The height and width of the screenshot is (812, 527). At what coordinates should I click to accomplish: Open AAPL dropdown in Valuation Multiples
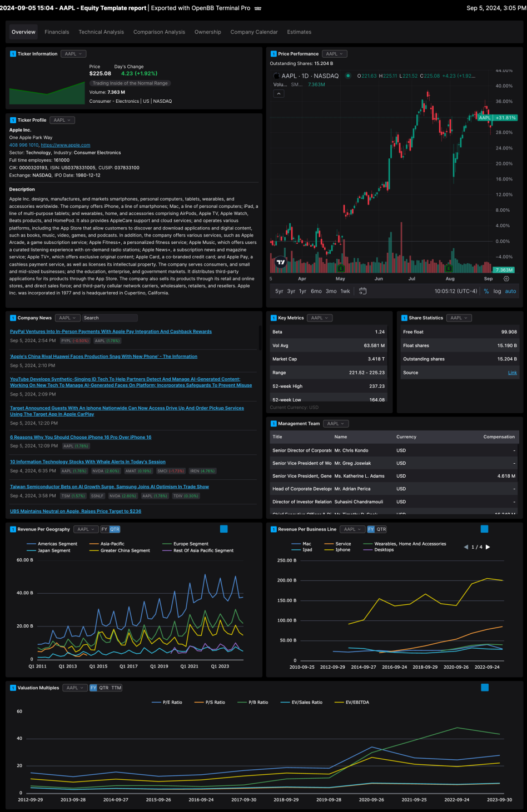[x=75, y=688]
